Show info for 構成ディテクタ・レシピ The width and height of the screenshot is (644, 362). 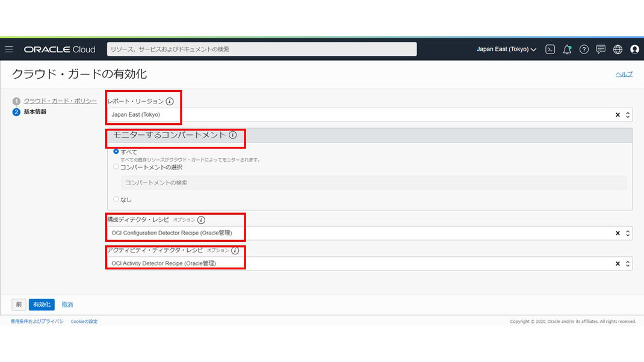coord(201,220)
